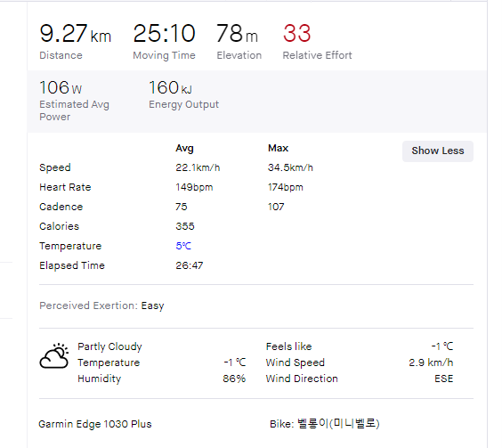502x448 pixels.
Task: Click the Humidity 86% value
Action: (x=234, y=379)
